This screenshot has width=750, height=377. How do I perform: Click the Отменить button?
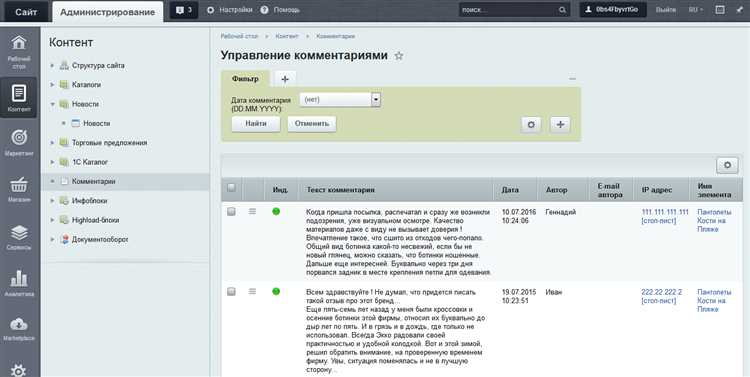pos(312,123)
